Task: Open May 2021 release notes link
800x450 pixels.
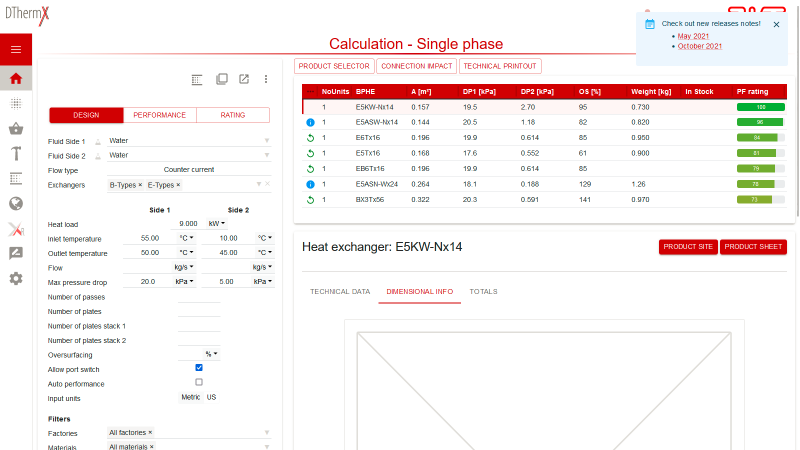Action: (x=693, y=36)
